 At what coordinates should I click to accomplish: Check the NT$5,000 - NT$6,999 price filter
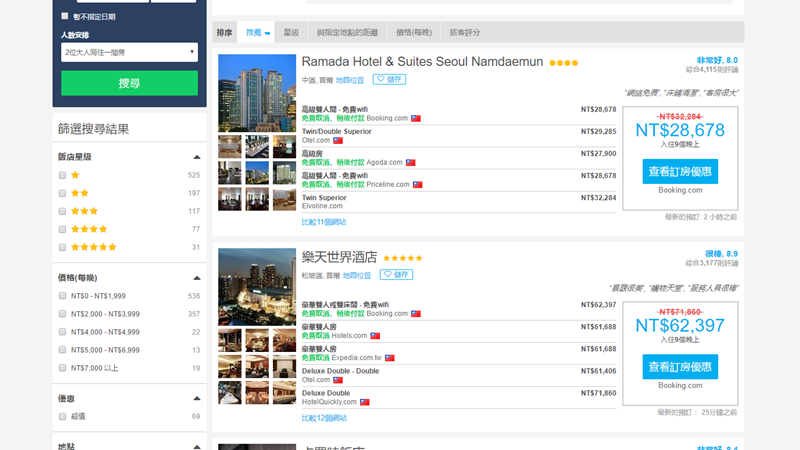click(62, 350)
